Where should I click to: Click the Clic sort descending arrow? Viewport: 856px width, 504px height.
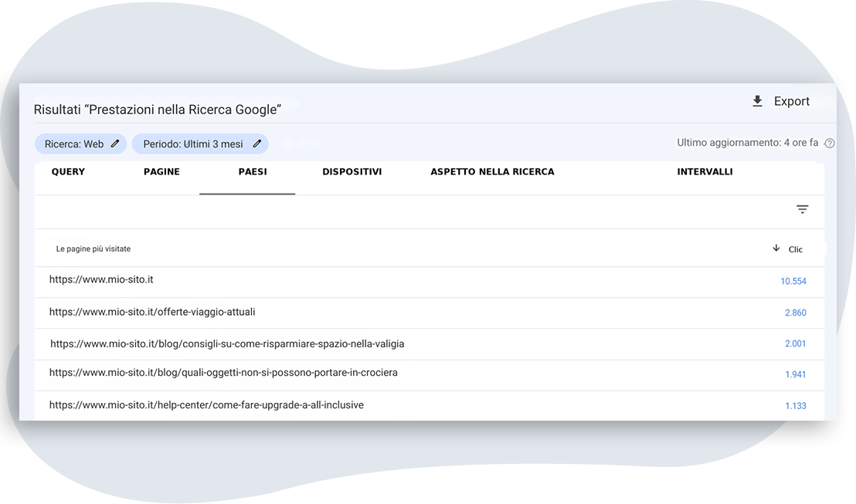pyautogui.click(x=776, y=249)
